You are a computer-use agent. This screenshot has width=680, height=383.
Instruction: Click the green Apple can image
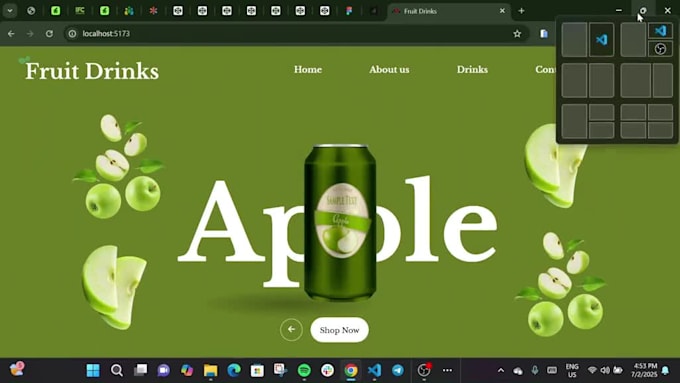pyautogui.click(x=340, y=223)
